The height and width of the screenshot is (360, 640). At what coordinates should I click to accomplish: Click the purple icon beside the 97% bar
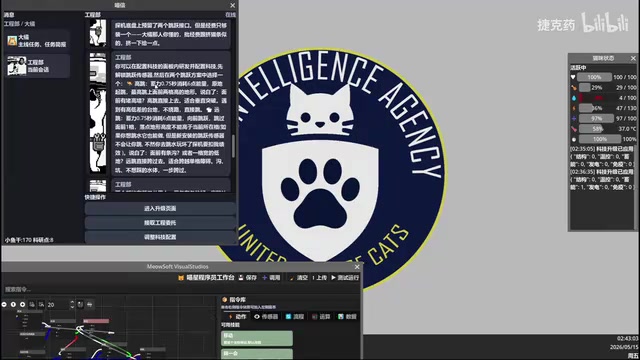tap(574, 118)
